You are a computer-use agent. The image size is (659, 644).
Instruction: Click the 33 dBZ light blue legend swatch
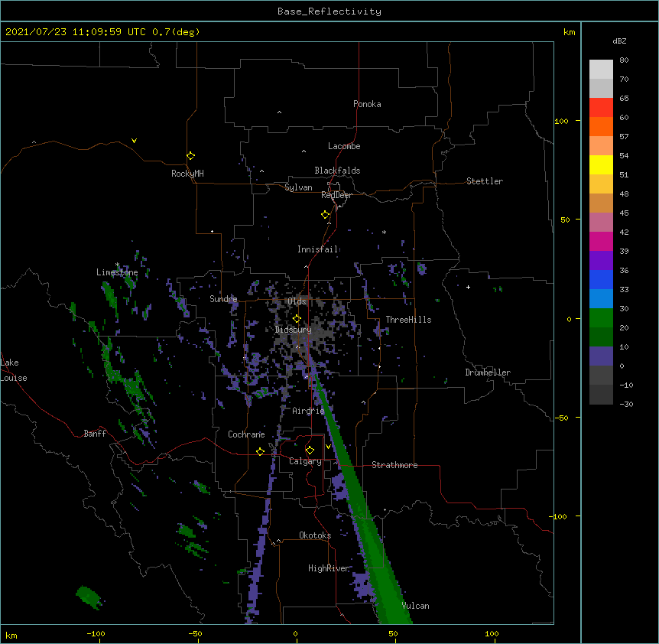click(x=601, y=299)
